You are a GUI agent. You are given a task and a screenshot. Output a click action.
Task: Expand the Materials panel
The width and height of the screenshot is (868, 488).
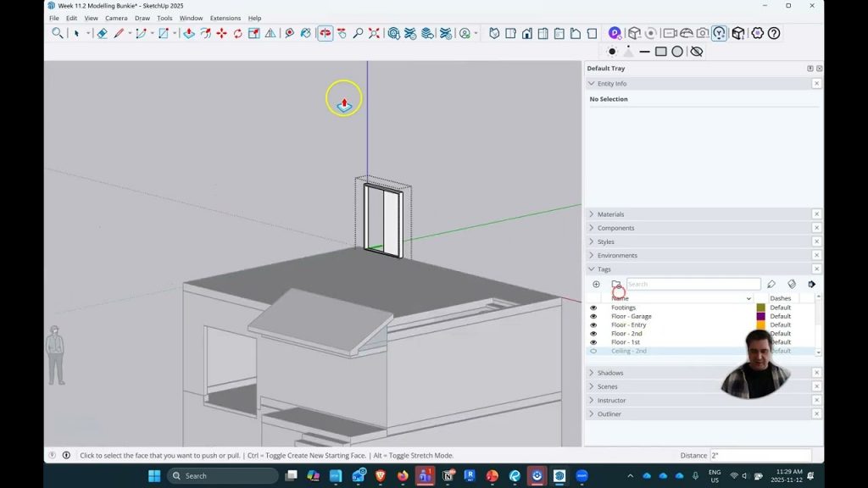[610, 214]
